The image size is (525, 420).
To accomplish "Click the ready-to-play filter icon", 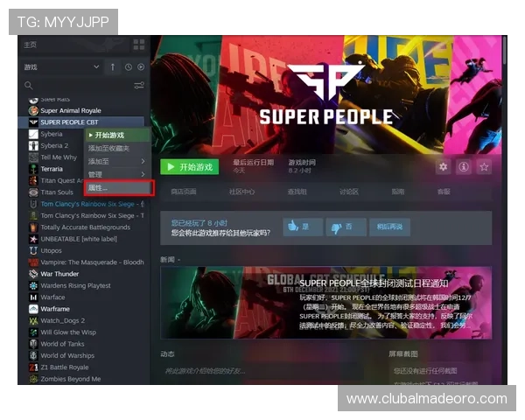I will coord(140,67).
